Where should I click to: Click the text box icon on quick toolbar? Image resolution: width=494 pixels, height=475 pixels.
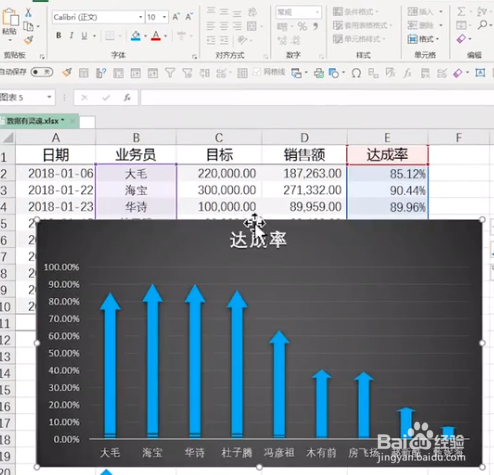coord(480,72)
